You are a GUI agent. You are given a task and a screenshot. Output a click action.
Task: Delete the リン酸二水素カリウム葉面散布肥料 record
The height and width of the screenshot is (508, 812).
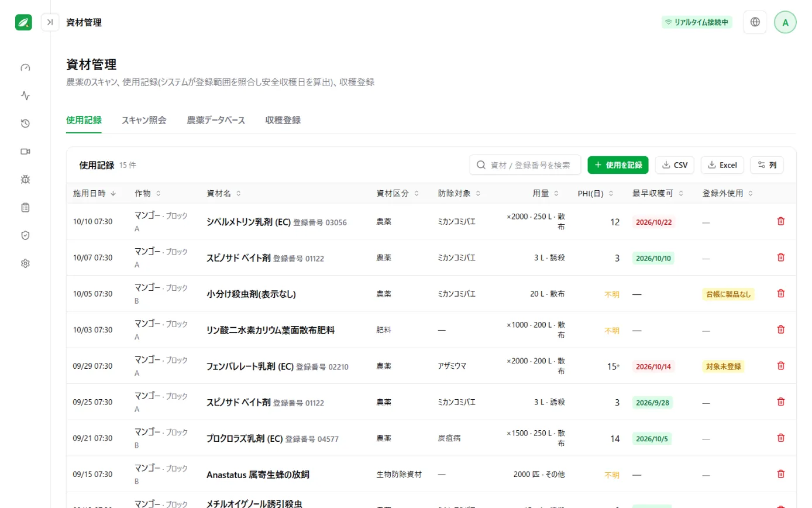click(x=780, y=329)
